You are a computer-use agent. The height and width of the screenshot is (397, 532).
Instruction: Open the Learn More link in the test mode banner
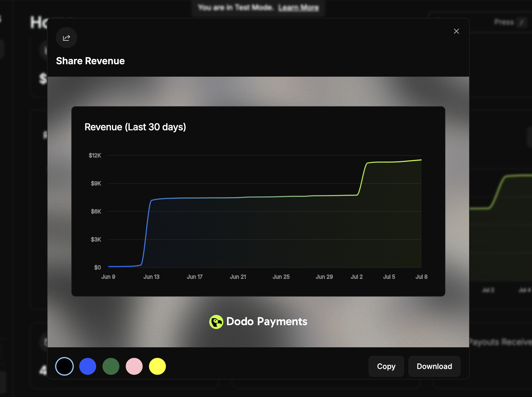tap(298, 7)
